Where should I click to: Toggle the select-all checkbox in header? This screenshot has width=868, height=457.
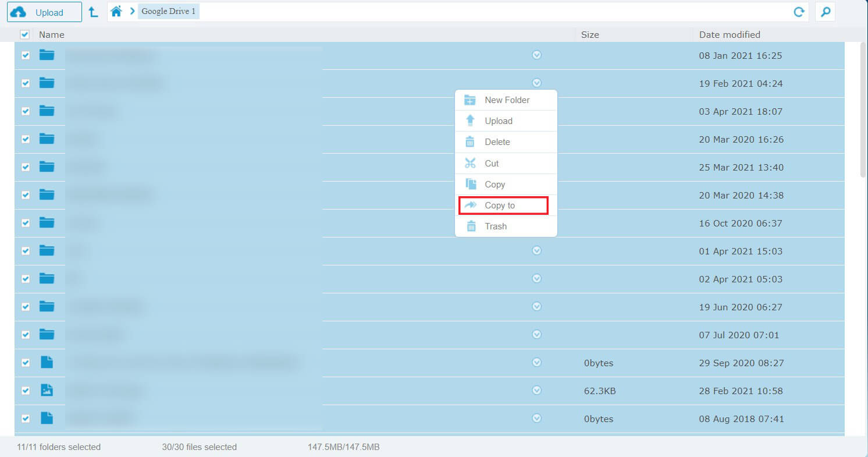click(x=24, y=35)
